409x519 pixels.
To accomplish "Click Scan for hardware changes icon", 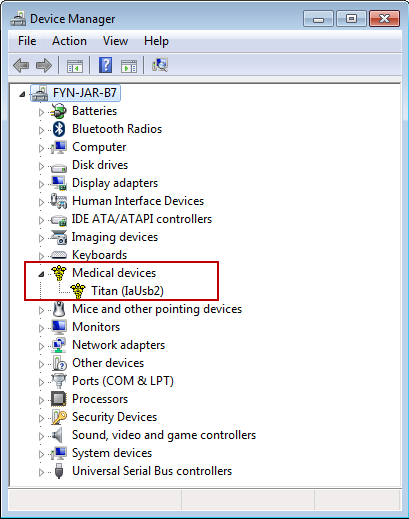I will pos(160,65).
